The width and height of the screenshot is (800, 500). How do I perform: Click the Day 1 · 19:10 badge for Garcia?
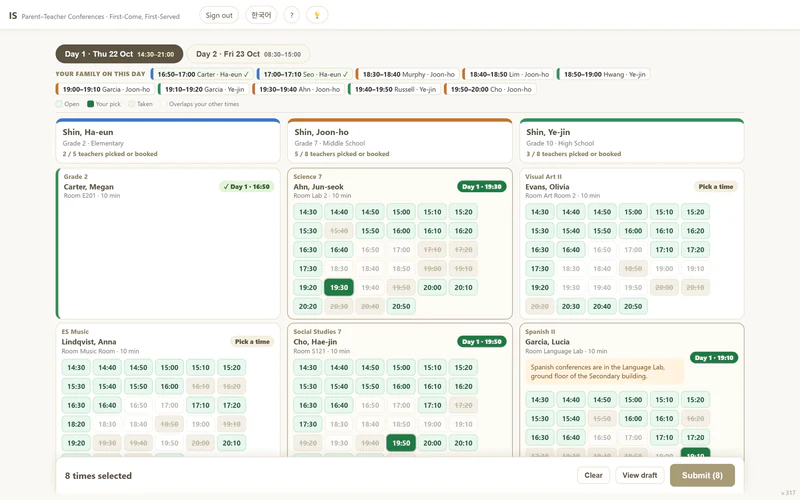click(x=714, y=358)
